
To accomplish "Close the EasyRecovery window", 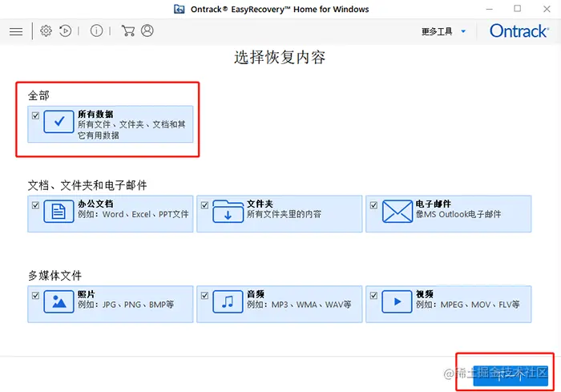I will point(547,9).
